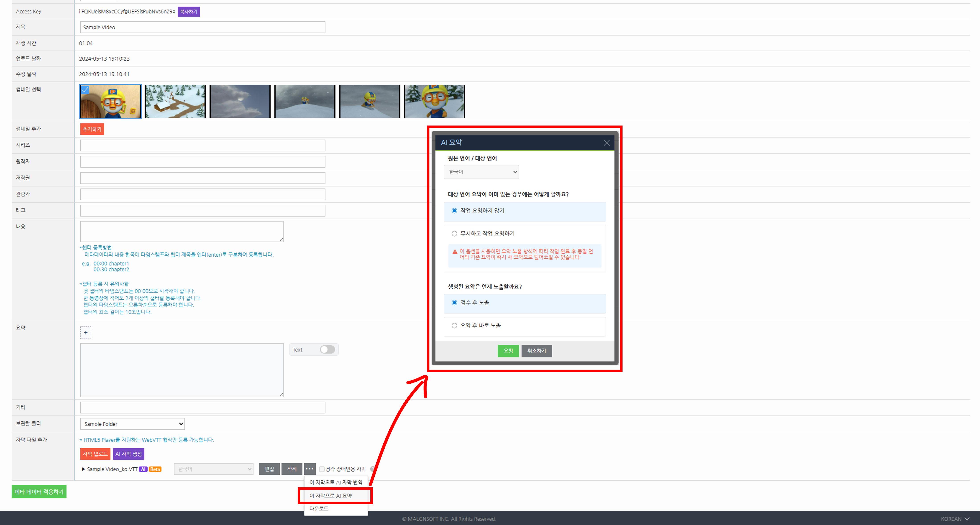
Task: Select the snowy village map thumbnail
Action: tap(175, 101)
